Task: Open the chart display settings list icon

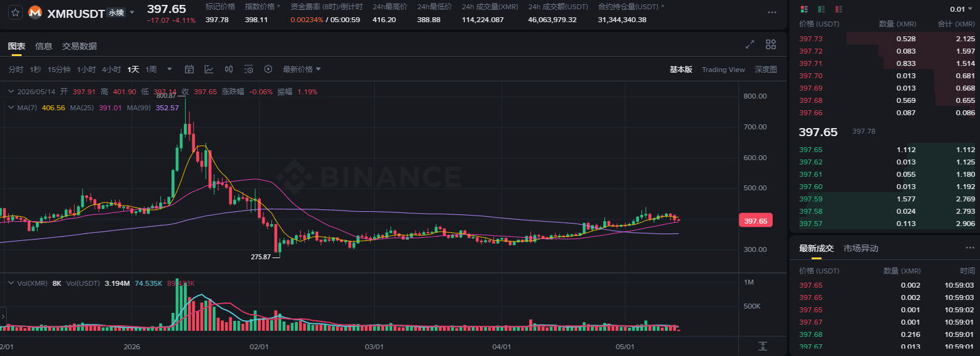Action: pos(249,70)
